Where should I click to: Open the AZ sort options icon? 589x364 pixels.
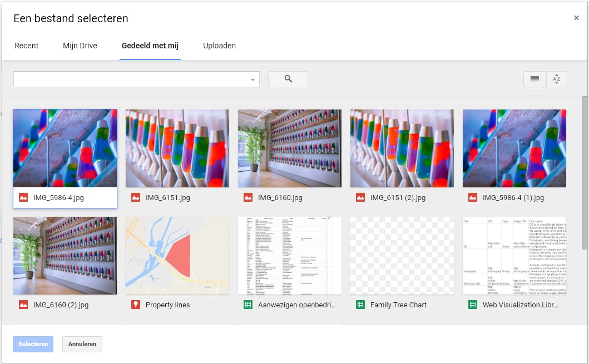(x=556, y=79)
